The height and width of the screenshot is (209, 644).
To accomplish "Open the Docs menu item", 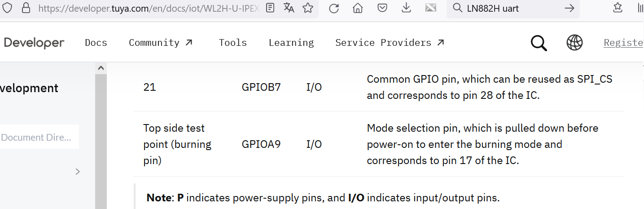I will pos(96,43).
